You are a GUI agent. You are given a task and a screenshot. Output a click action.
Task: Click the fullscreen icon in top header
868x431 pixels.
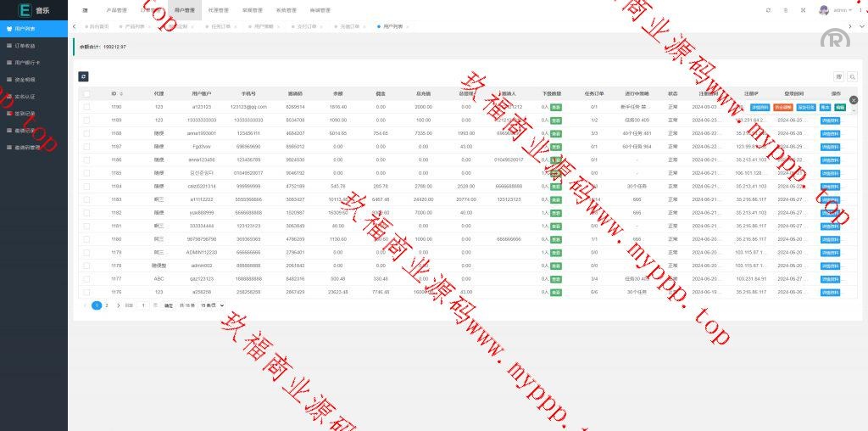[x=804, y=10]
